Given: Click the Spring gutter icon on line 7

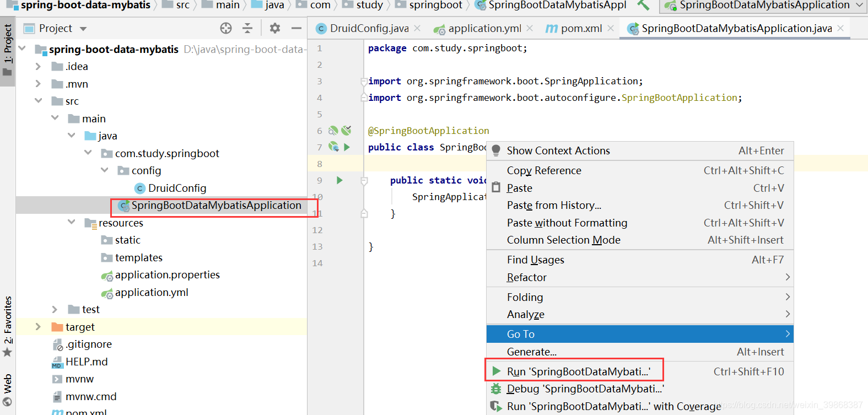Looking at the screenshot, I should coord(333,147).
